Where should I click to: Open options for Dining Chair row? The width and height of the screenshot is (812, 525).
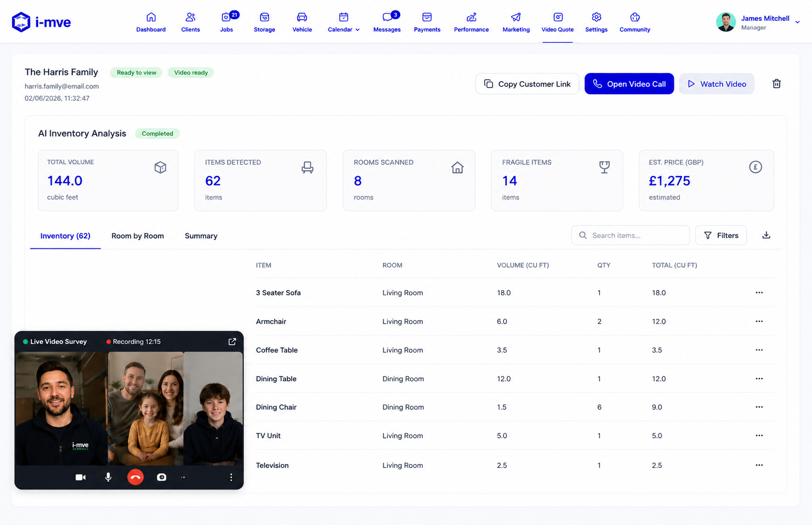pos(759,407)
